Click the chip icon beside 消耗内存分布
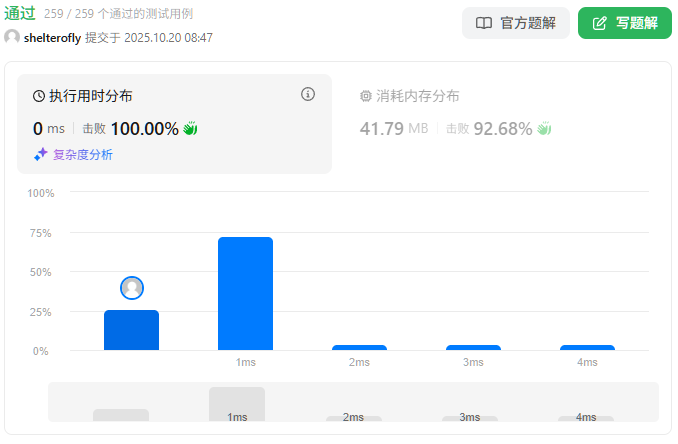Image resolution: width=678 pixels, height=444 pixels. (365, 96)
